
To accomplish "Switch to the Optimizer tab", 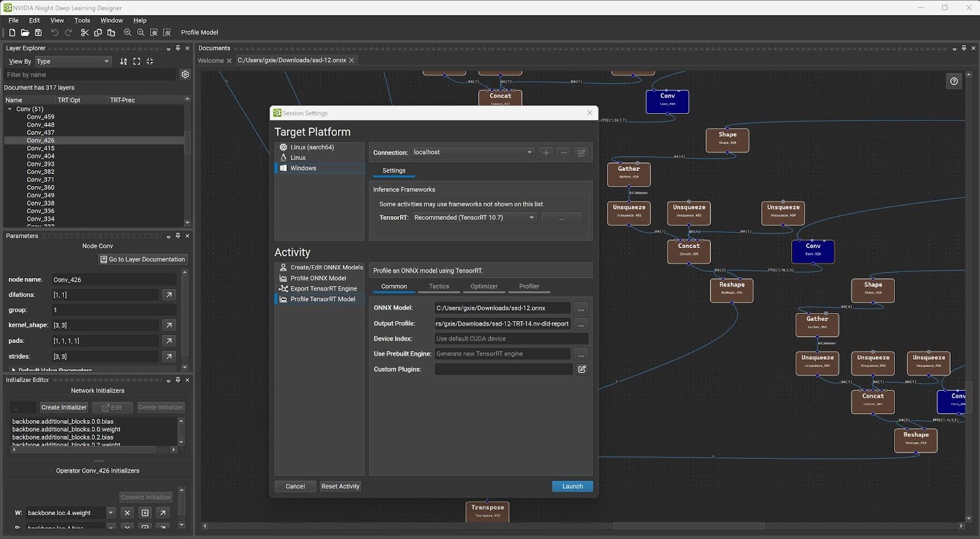I will click(484, 287).
